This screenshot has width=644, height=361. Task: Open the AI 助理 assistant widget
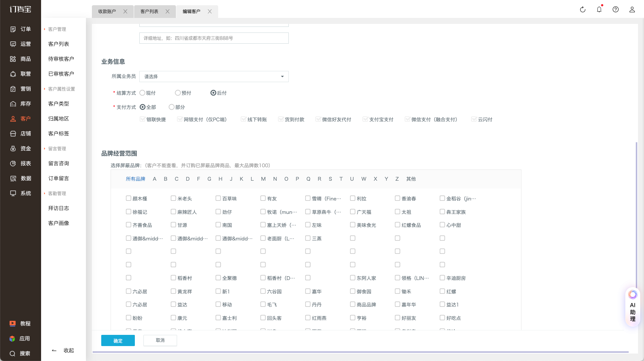click(632, 306)
